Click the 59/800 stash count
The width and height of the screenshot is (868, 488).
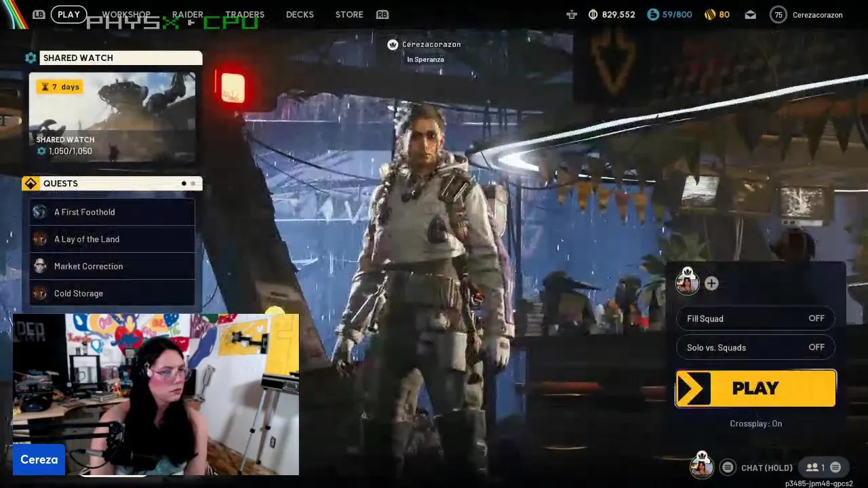point(677,14)
